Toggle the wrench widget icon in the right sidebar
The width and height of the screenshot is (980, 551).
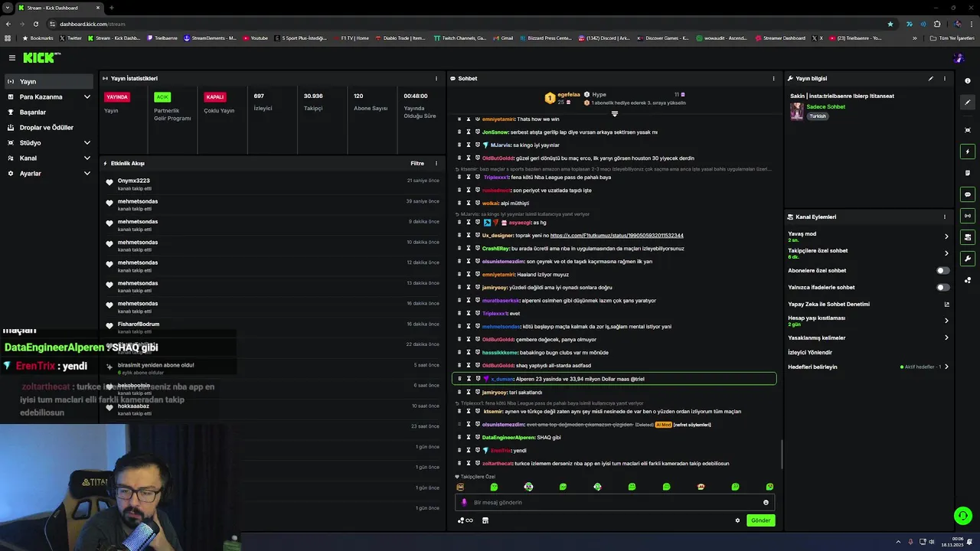coord(968,259)
